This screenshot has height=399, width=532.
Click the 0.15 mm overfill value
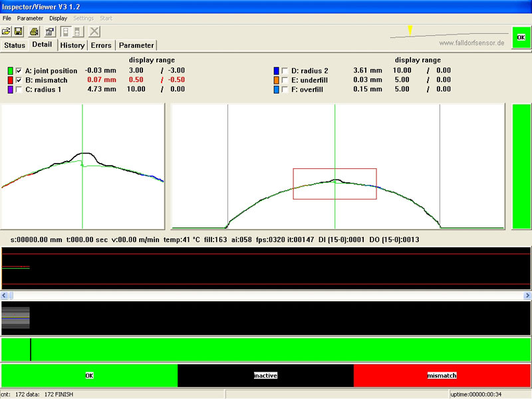(368, 90)
